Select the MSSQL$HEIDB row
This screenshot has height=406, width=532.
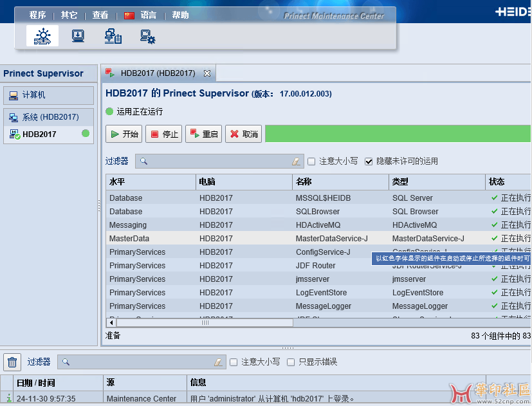[x=318, y=198]
